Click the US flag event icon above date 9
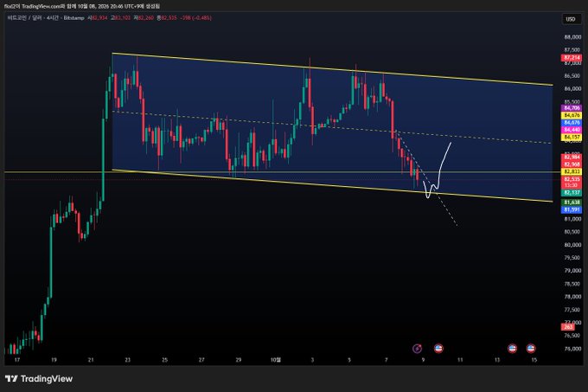Screen dimensions: 588x392 coord(438,349)
